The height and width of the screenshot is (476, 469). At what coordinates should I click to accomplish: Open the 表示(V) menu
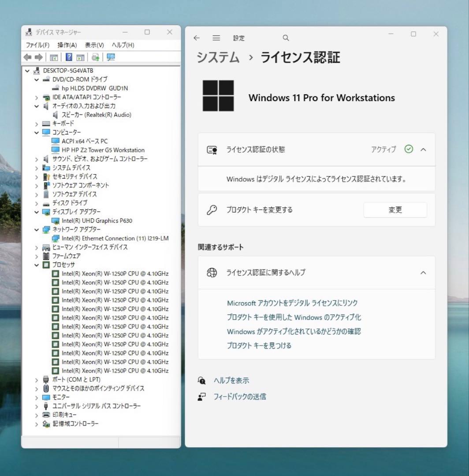point(94,45)
